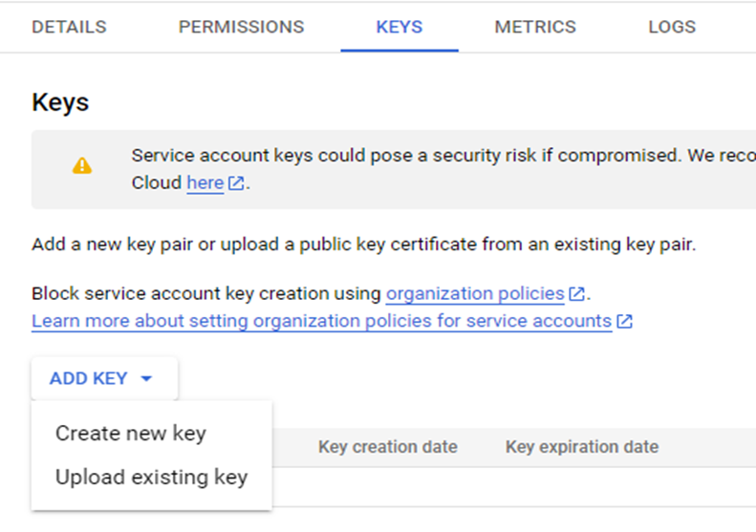Click the 'Key expiration date' column header
This screenshot has height=532, width=756.
tap(582, 447)
